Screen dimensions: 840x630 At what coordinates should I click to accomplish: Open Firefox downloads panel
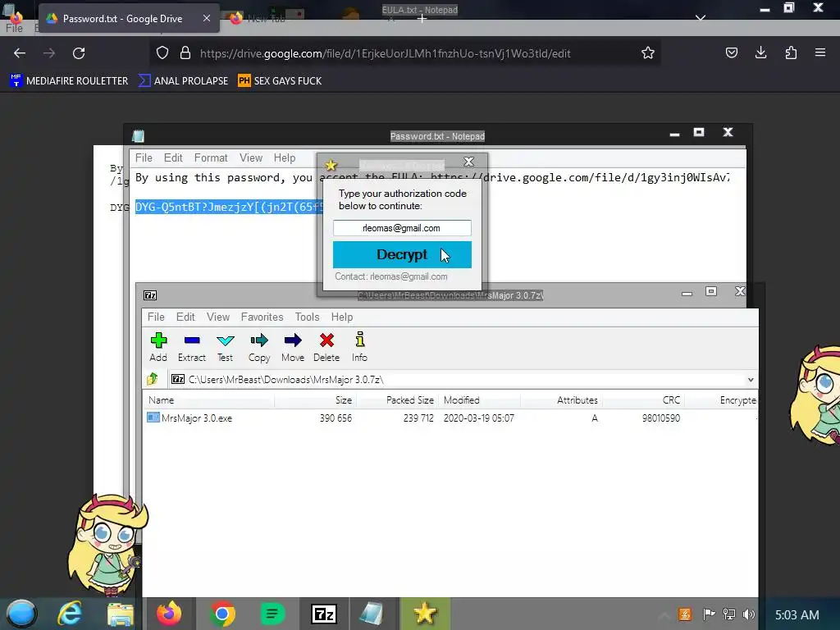click(x=760, y=52)
